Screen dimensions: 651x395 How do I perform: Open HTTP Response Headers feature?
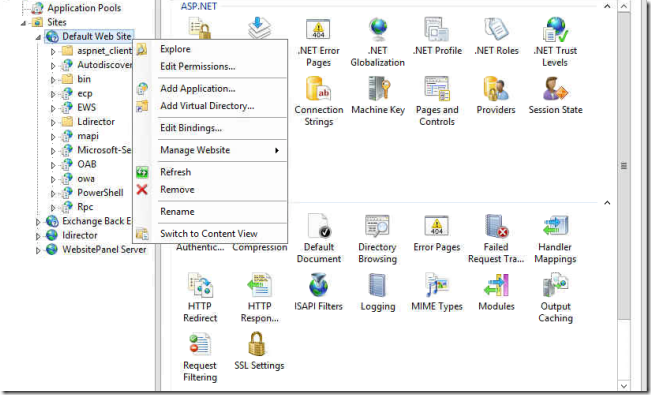(259, 298)
